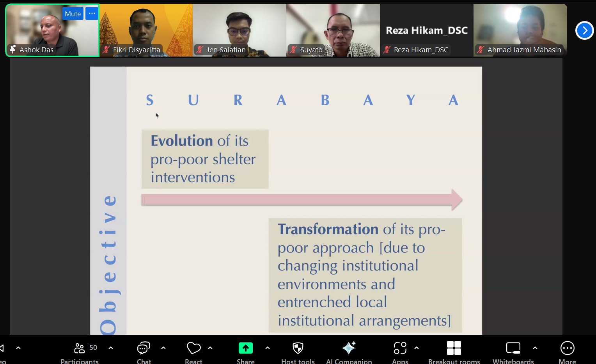
Task: Expand Share options arrow
Action: point(268,348)
